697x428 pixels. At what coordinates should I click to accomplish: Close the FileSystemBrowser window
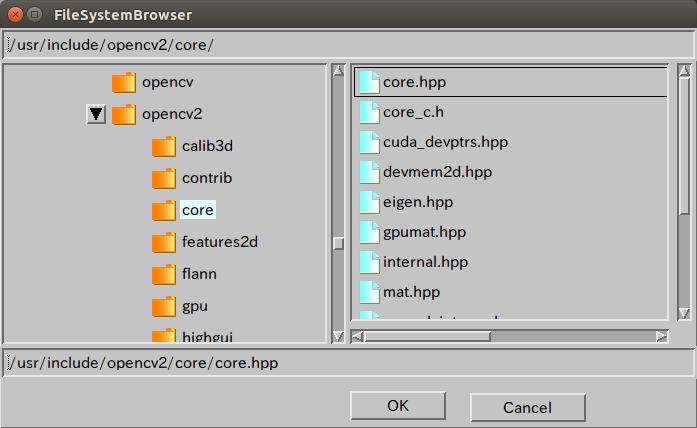[x=16, y=15]
